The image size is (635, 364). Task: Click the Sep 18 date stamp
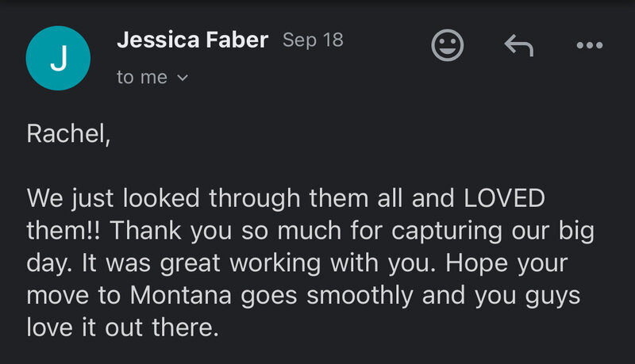tap(313, 40)
